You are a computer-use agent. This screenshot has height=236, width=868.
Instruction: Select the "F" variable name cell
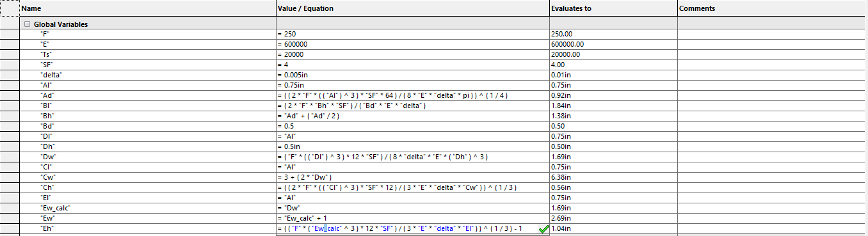tap(147, 34)
